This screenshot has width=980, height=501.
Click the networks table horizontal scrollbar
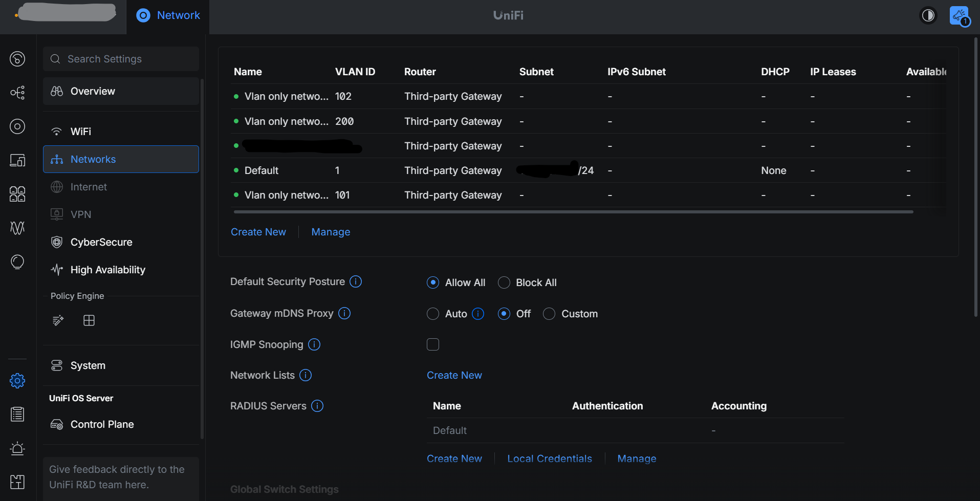[573, 211]
